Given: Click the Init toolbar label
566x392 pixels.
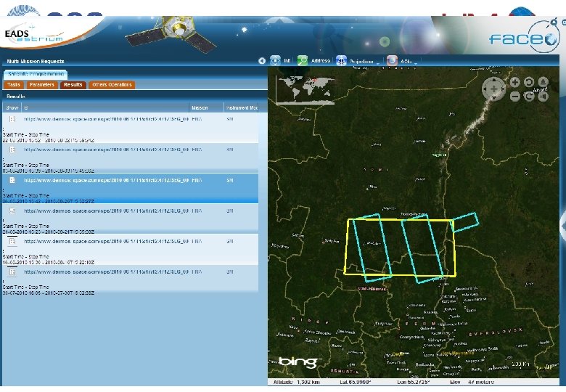Looking at the screenshot, I should [287, 61].
